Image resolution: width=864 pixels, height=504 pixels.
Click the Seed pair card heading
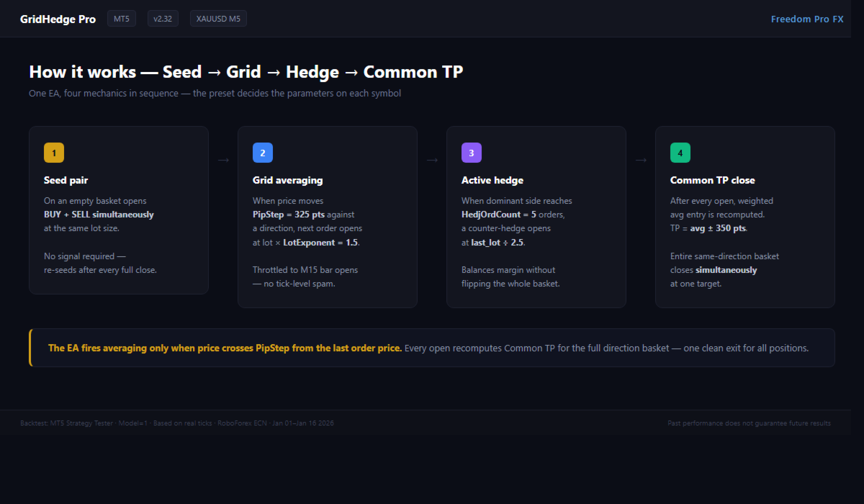[66, 180]
